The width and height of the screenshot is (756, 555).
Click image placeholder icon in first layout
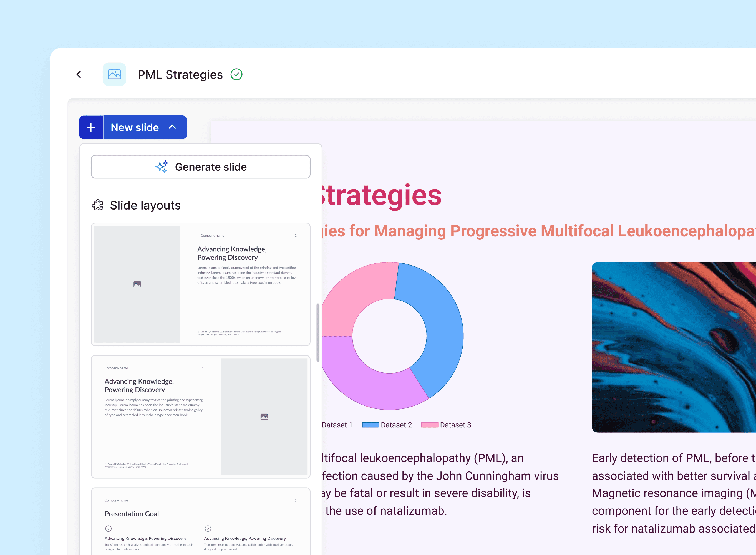[x=137, y=284]
